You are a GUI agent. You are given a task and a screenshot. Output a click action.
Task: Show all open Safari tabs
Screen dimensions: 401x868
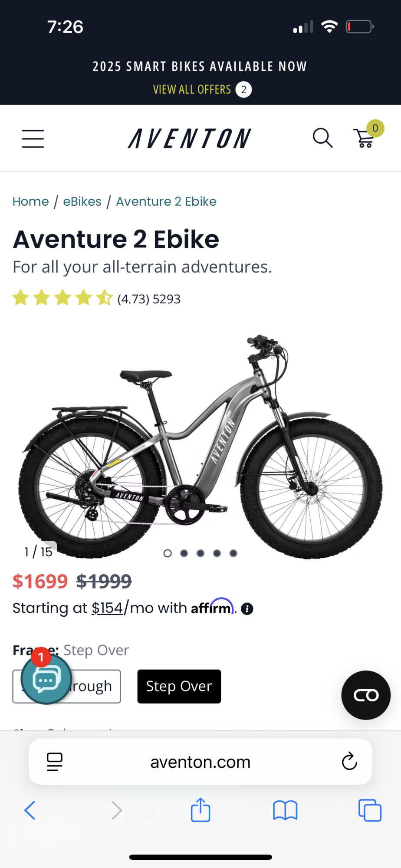[370, 810]
